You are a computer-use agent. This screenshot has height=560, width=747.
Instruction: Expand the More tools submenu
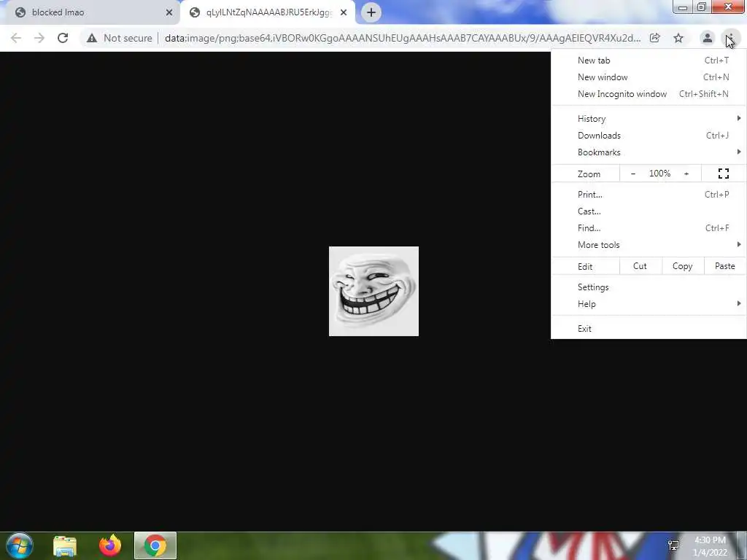[649, 245]
